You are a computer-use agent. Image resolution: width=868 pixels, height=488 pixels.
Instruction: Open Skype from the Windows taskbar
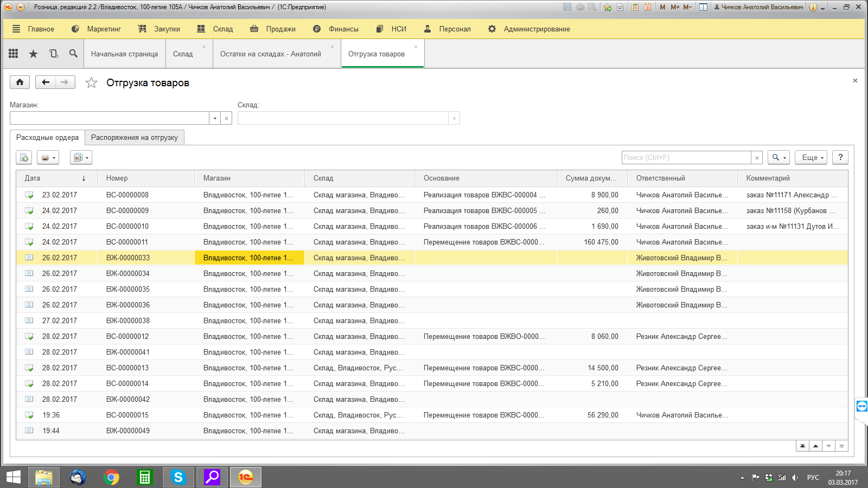tap(178, 477)
